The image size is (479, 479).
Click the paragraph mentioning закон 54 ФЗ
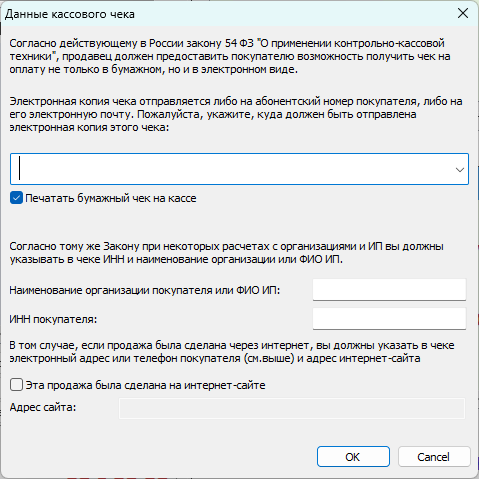230,56
